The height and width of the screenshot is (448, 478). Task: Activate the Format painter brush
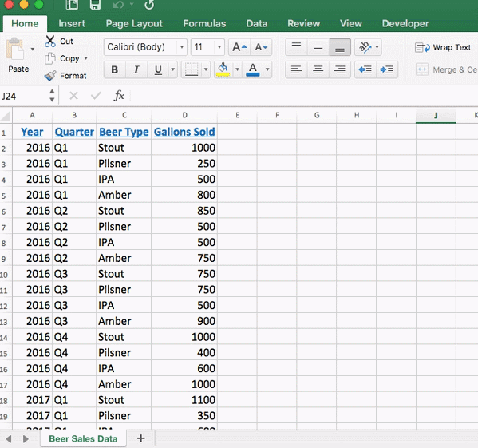(50, 75)
